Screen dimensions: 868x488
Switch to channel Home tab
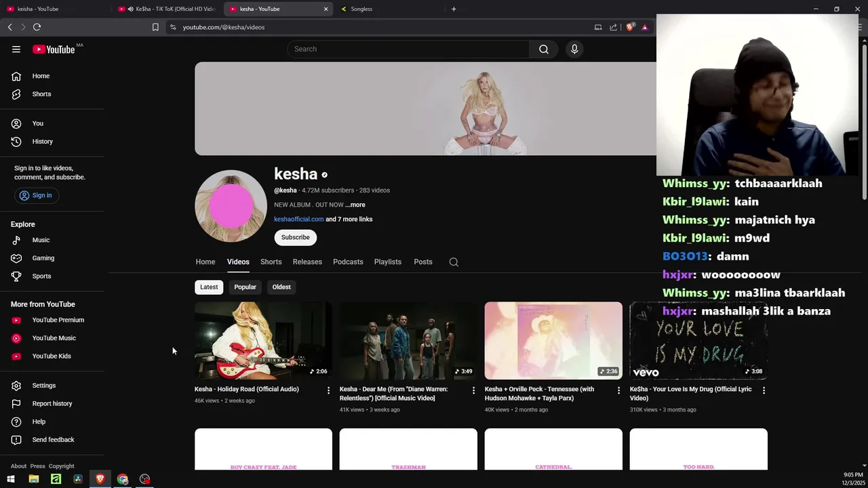(205, 262)
